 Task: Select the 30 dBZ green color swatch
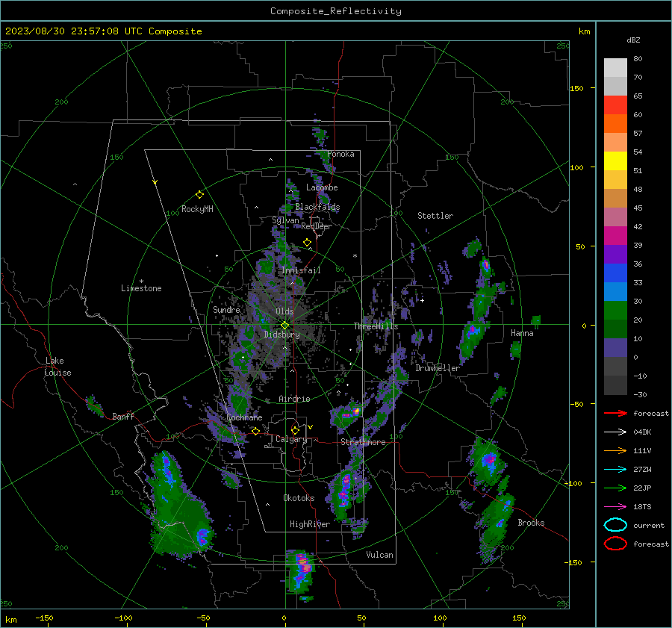pos(615,310)
